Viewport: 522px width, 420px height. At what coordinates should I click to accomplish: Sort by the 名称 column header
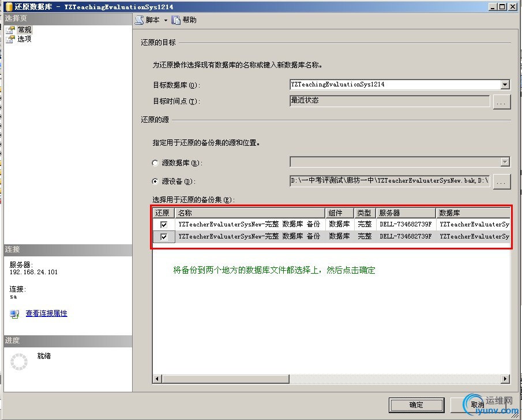click(250, 213)
